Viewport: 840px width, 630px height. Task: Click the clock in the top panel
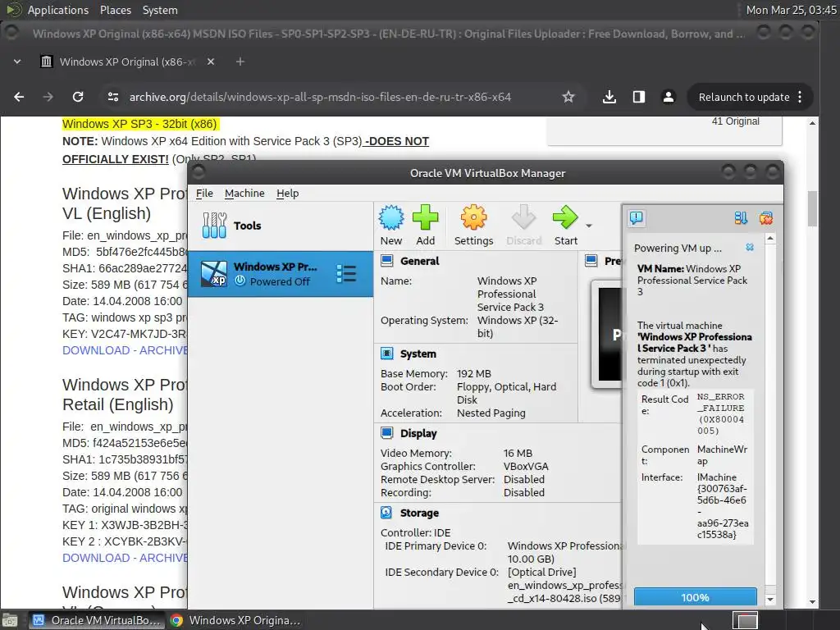(x=792, y=10)
